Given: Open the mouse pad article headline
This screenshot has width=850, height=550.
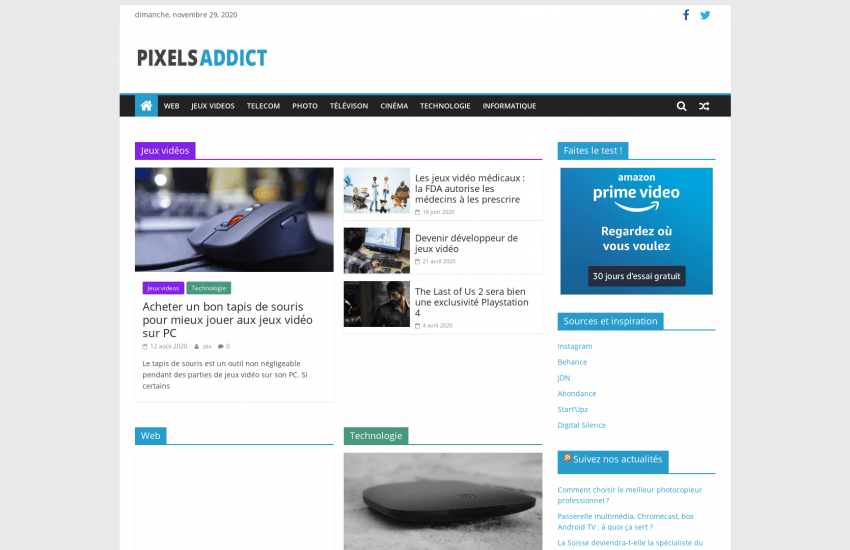Looking at the screenshot, I should click(227, 320).
